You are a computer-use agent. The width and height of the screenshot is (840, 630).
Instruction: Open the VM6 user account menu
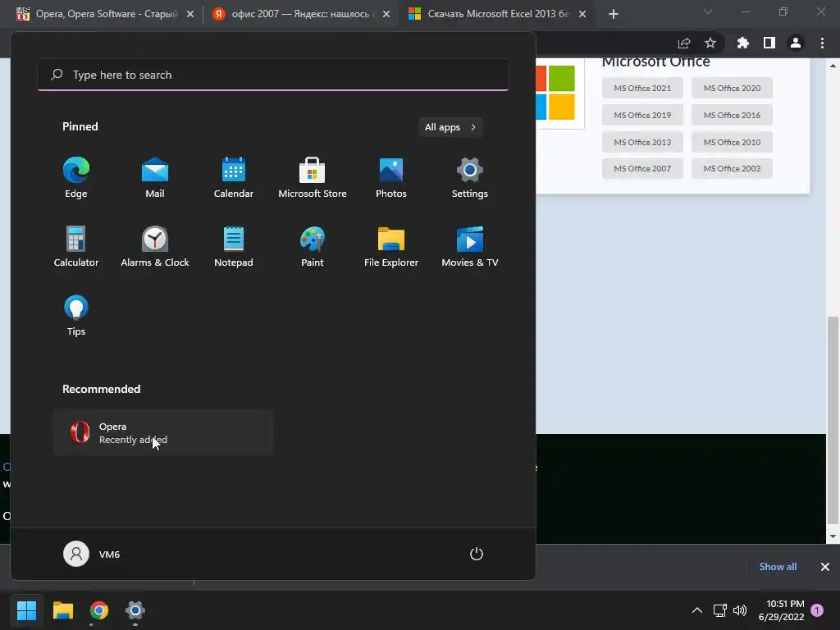[92, 554]
